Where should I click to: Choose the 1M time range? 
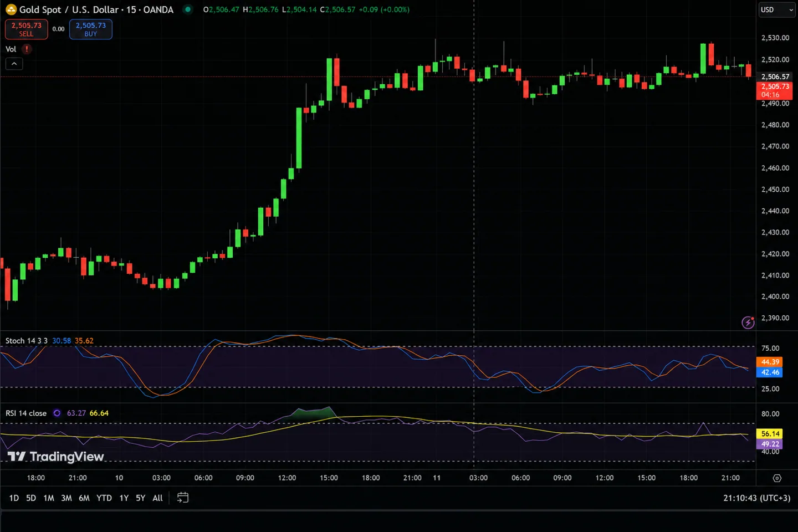point(49,498)
